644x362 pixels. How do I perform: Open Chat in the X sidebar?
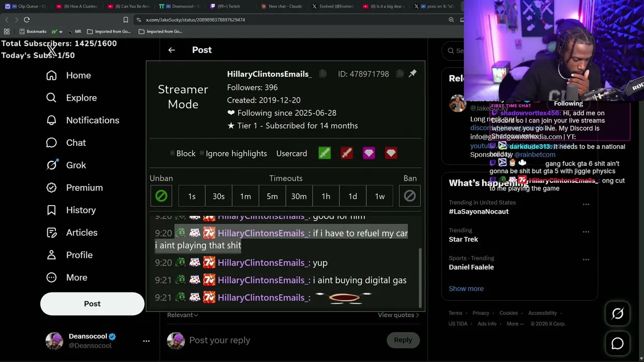66,143
